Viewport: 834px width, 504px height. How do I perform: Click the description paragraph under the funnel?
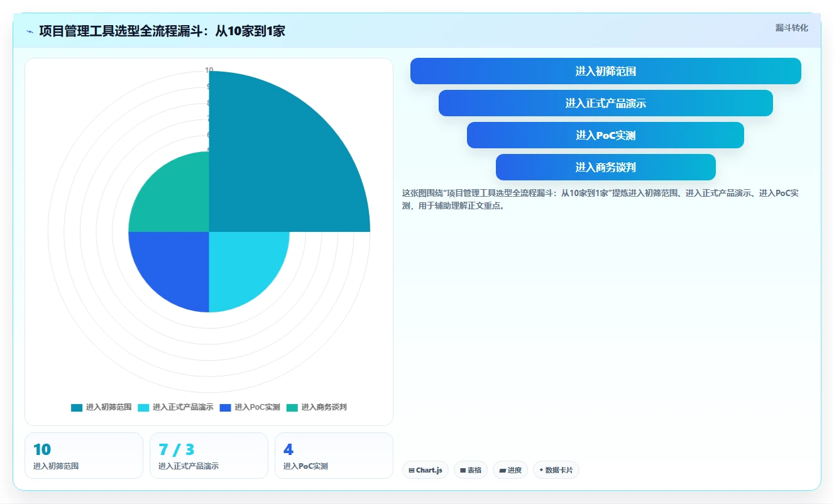coord(601,199)
